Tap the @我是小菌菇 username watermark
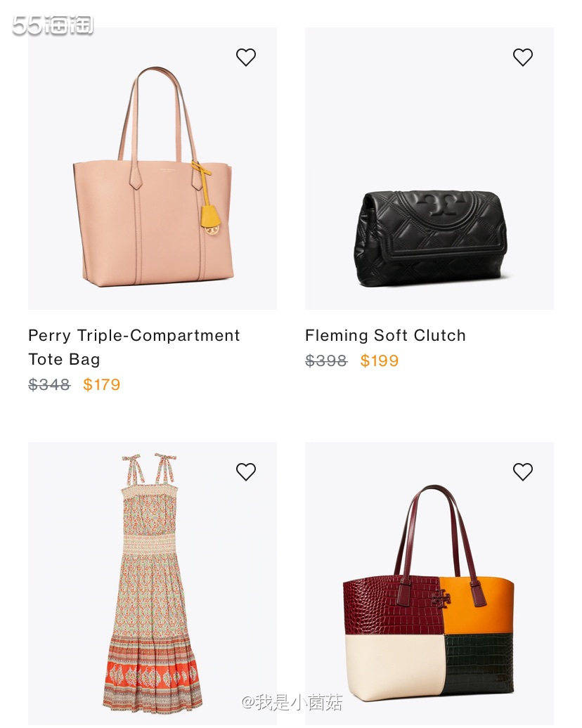 click(x=292, y=702)
